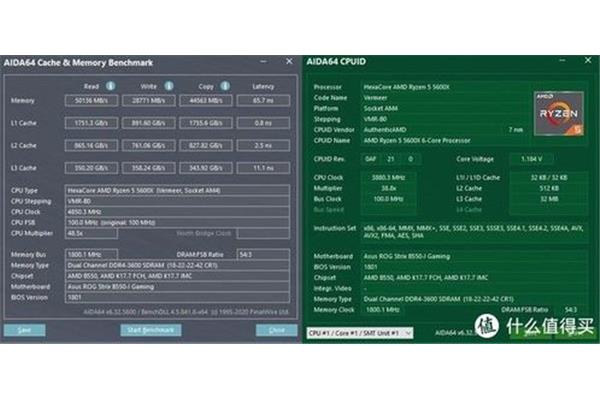Click the CPU Clock field showing 4650.3 MHz

tap(177, 212)
